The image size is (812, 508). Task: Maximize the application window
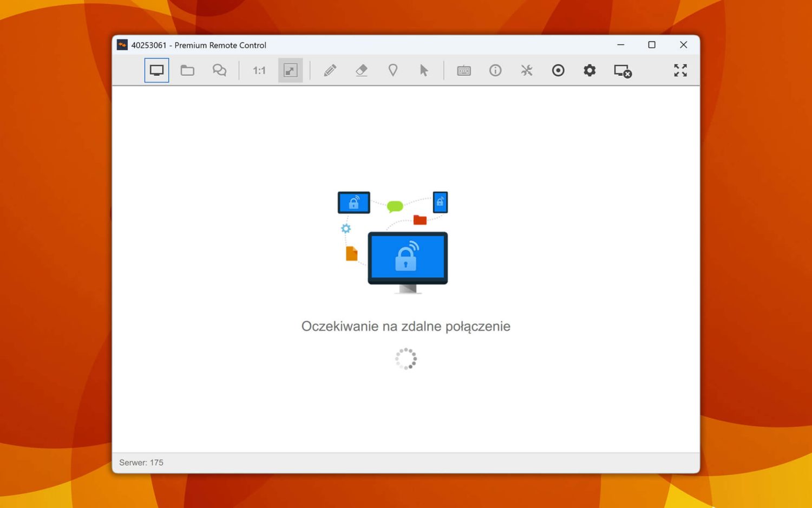652,45
